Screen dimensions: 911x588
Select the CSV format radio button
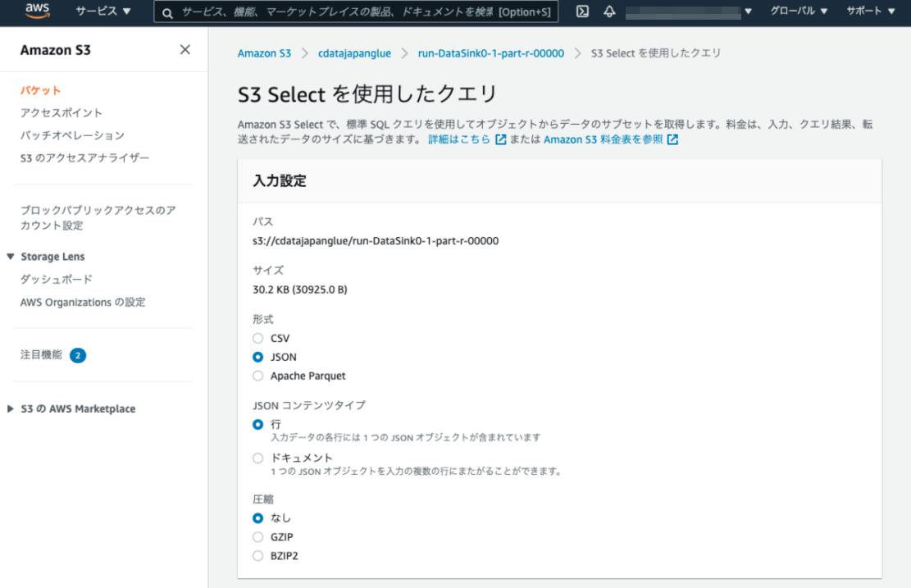click(258, 338)
